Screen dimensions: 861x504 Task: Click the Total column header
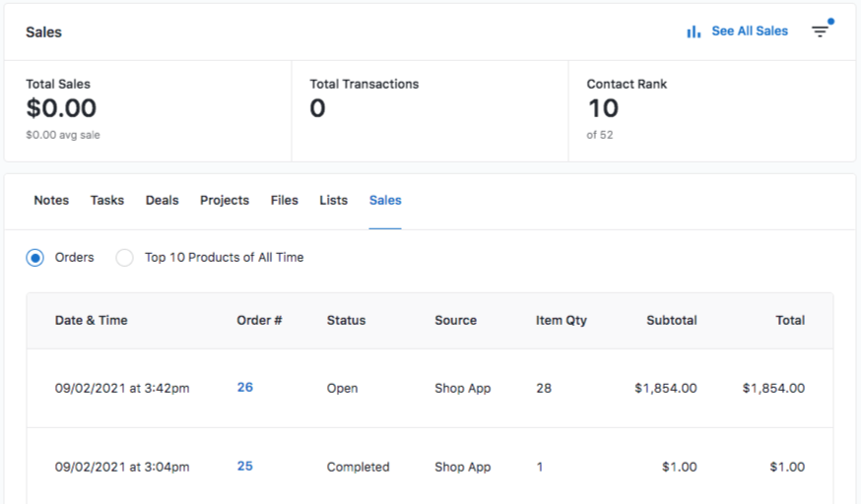click(790, 320)
